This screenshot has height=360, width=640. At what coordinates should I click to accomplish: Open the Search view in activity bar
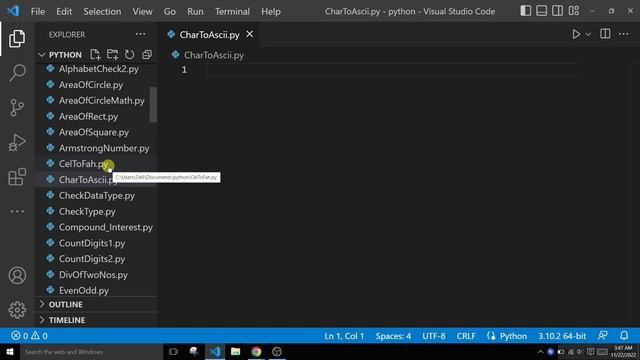coord(17,73)
